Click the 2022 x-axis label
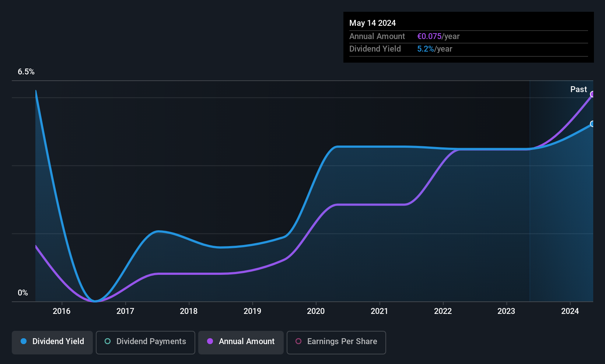Viewport: 605px width, 364px height. click(x=443, y=311)
